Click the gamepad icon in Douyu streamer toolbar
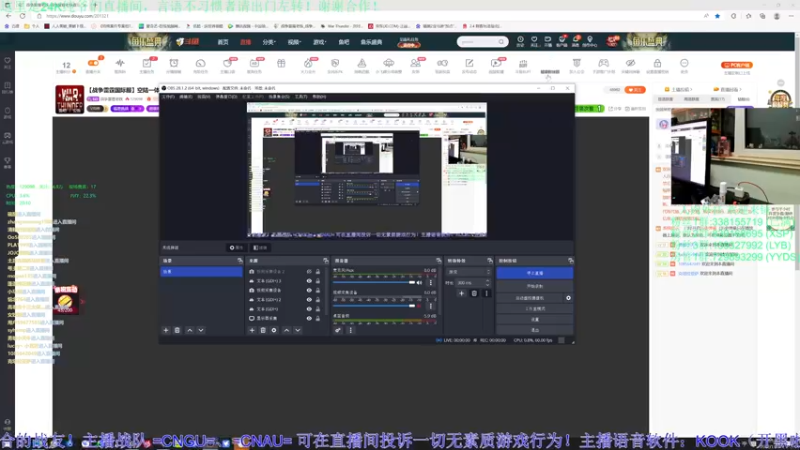800x450 pixels. click(x=604, y=63)
